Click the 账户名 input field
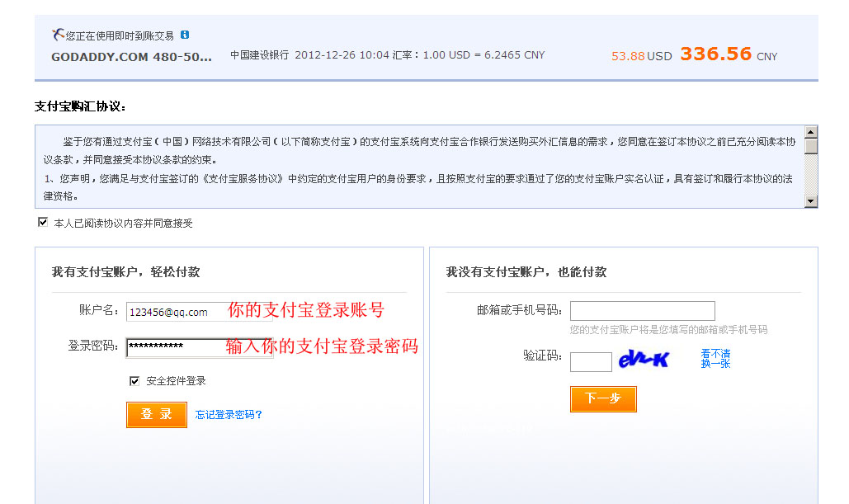The image size is (849, 504). (x=200, y=312)
